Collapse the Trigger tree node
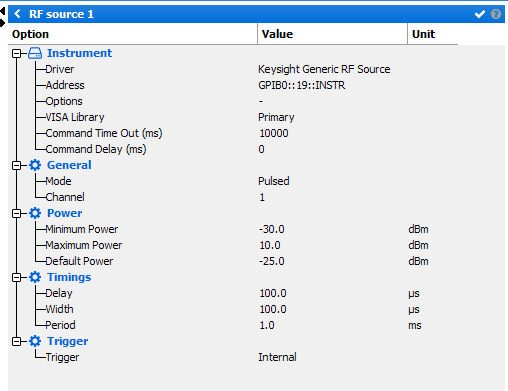 point(16,341)
